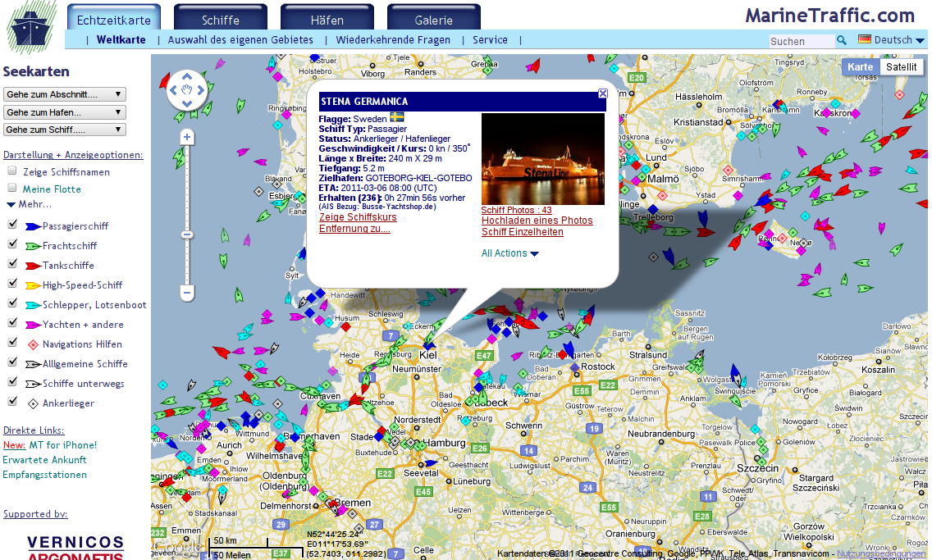Uncheck the Schlepper, Lotsenboot checkbox

[11, 303]
